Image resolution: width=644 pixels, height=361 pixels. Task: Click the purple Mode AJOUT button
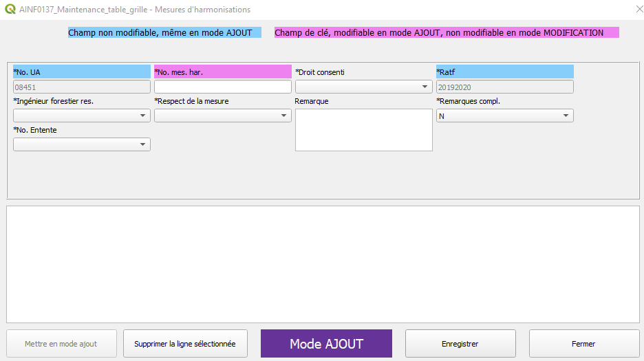pyautogui.click(x=327, y=344)
